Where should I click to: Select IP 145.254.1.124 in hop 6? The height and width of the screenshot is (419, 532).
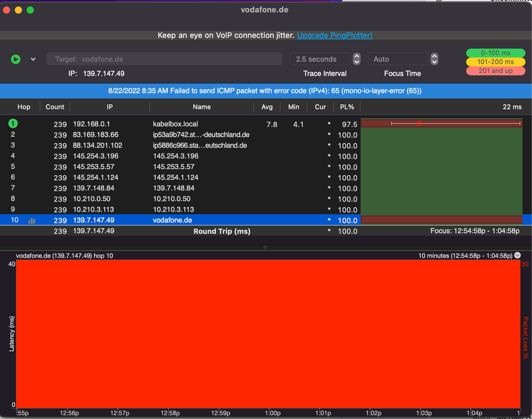pyautogui.click(x=95, y=178)
